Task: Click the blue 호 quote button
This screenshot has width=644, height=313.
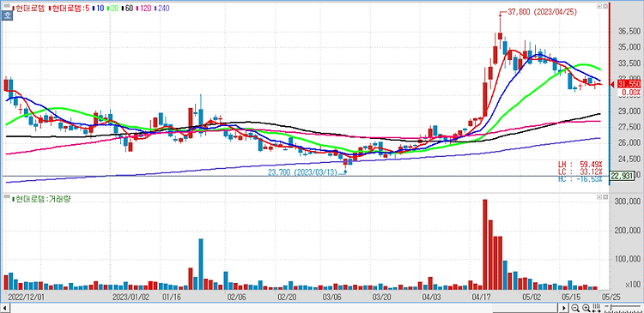Action: pyautogui.click(x=7, y=16)
